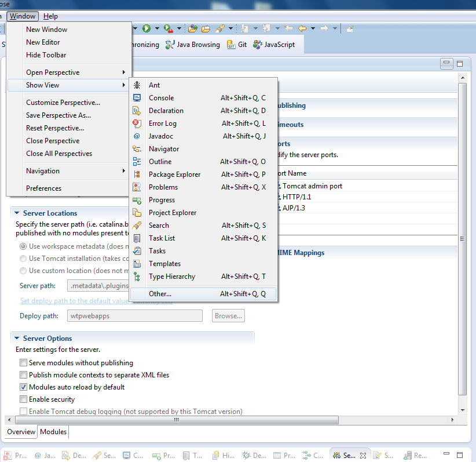Select Console in the Show View menu
The image size is (476, 462).
pos(161,97)
